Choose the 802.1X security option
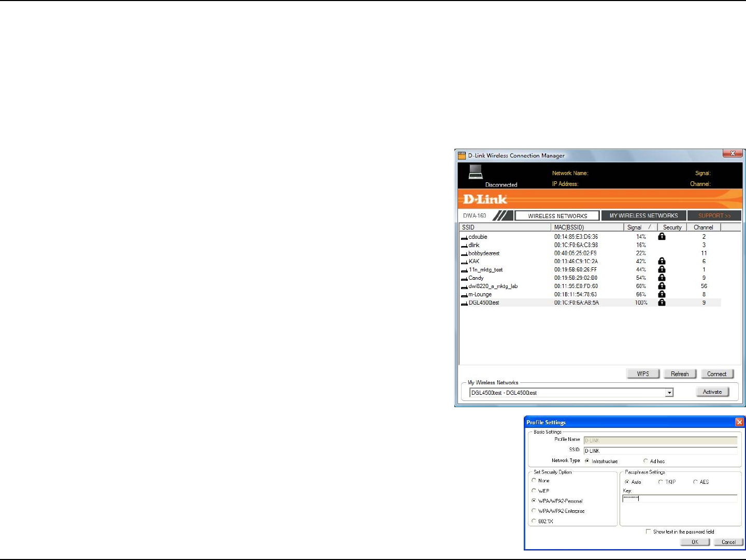 pos(534,521)
